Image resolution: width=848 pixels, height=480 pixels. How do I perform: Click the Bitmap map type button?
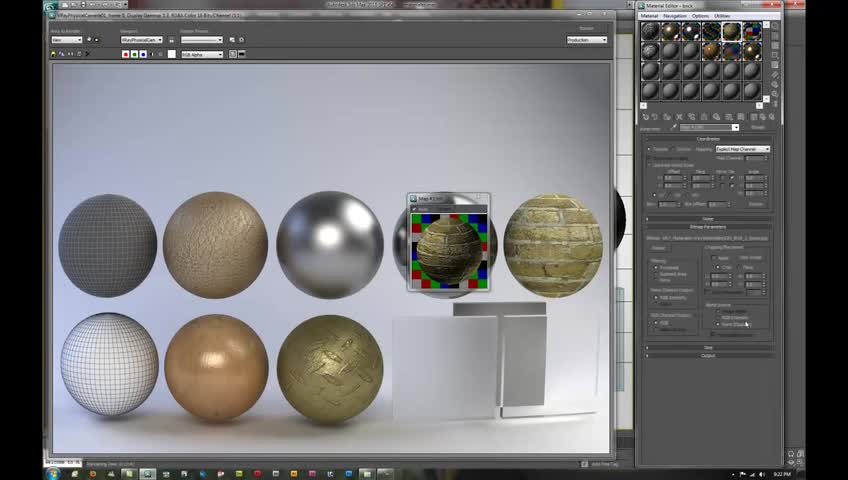pos(758,128)
